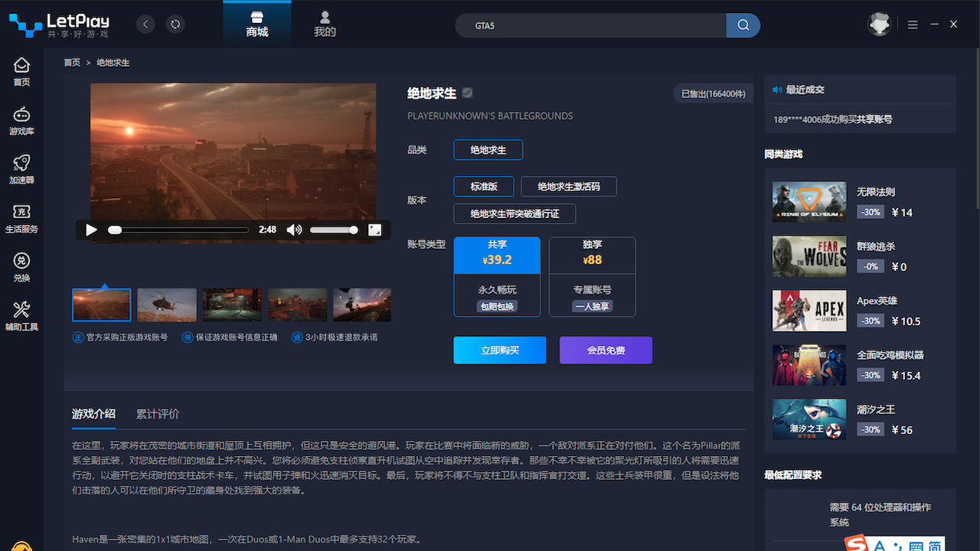This screenshot has height=551, width=980.
Task: Select the third screenshot thumbnail
Action: 232,305
